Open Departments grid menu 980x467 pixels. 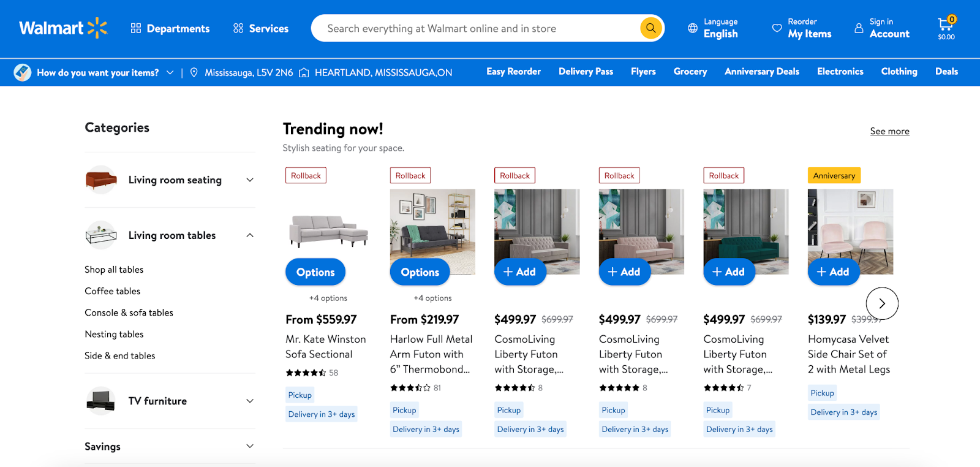click(136, 28)
